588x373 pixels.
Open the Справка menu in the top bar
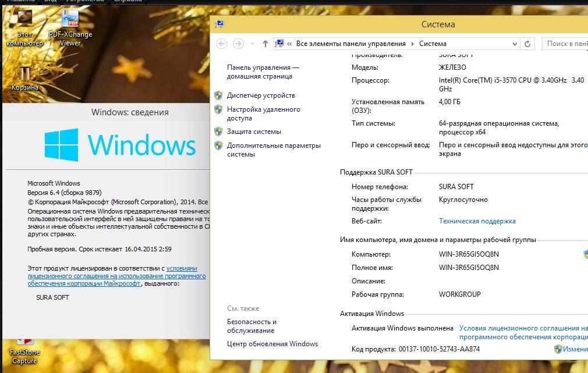pyautogui.click(x=128, y=1)
